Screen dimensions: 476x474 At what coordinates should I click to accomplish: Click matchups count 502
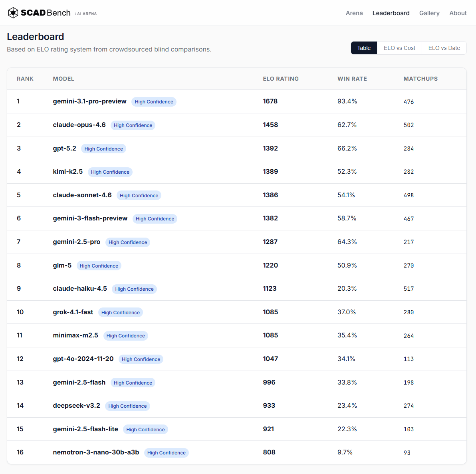coord(409,125)
